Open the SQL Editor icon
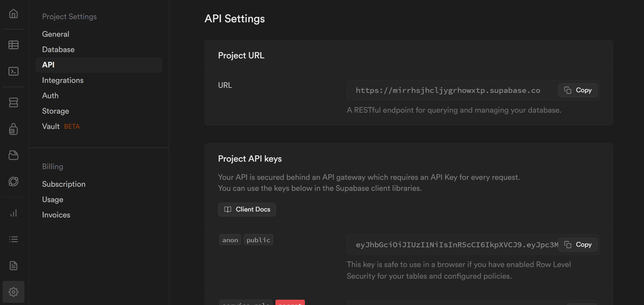The height and width of the screenshot is (305, 644). [13, 71]
